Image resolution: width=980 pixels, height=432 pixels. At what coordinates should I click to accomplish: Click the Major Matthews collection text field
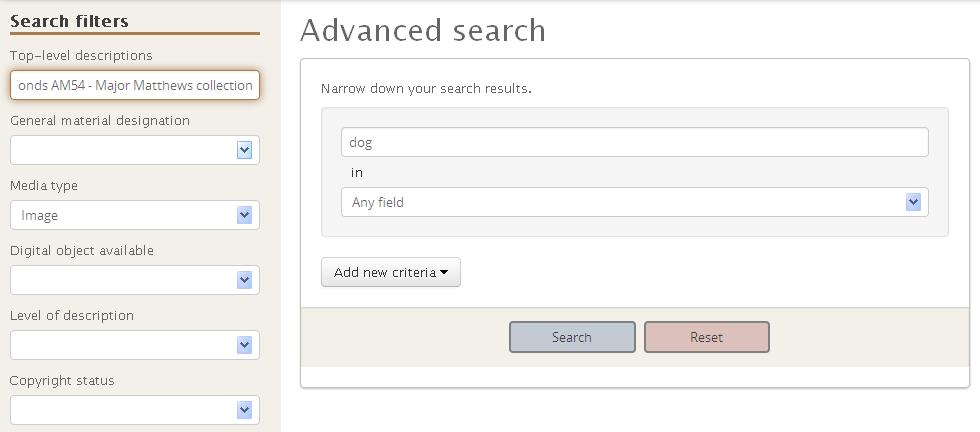[134, 85]
